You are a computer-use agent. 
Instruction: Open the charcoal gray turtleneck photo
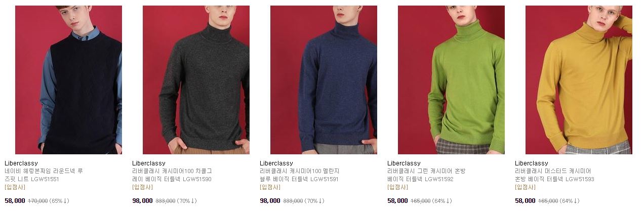pyautogui.click(x=196, y=80)
